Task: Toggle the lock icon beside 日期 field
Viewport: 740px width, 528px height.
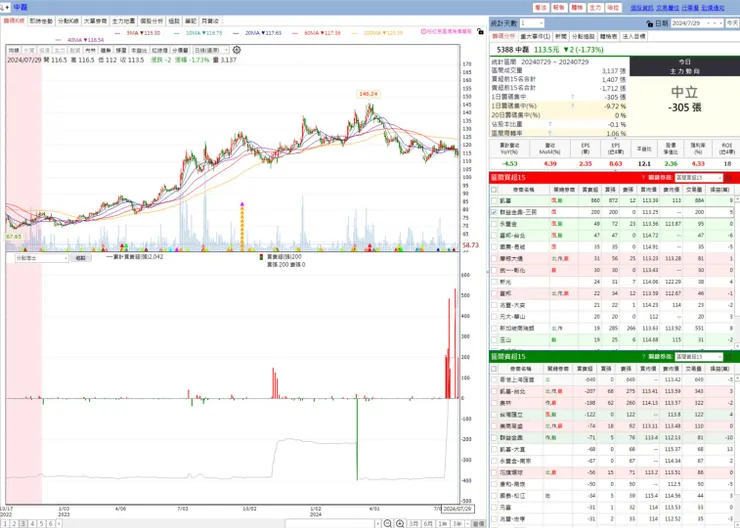Action: 650,23
